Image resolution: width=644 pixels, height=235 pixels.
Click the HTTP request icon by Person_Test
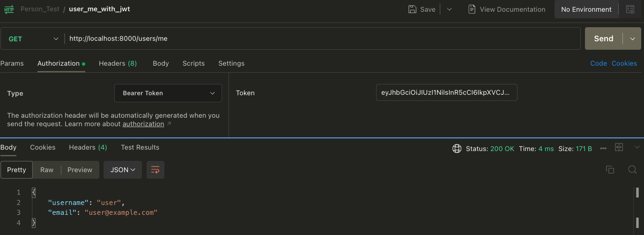9,9
